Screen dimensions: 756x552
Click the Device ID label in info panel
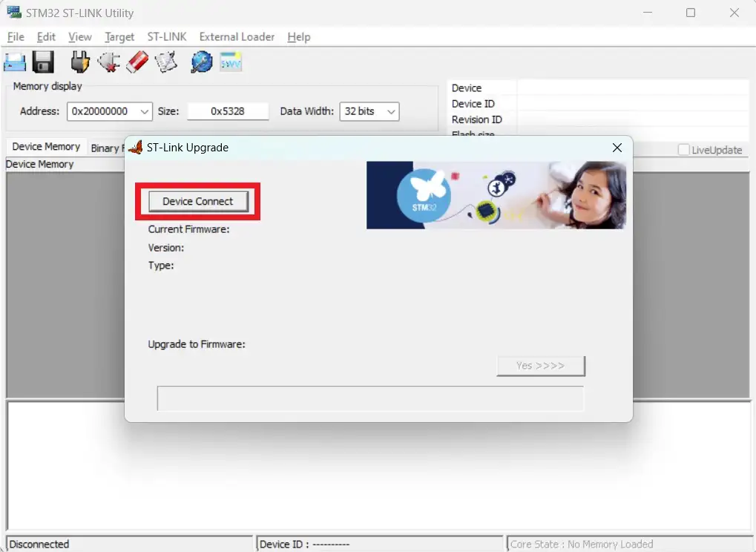coord(473,104)
